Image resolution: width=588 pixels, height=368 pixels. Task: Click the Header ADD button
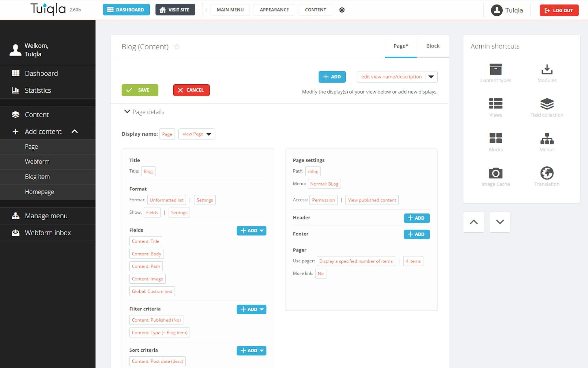(x=417, y=218)
